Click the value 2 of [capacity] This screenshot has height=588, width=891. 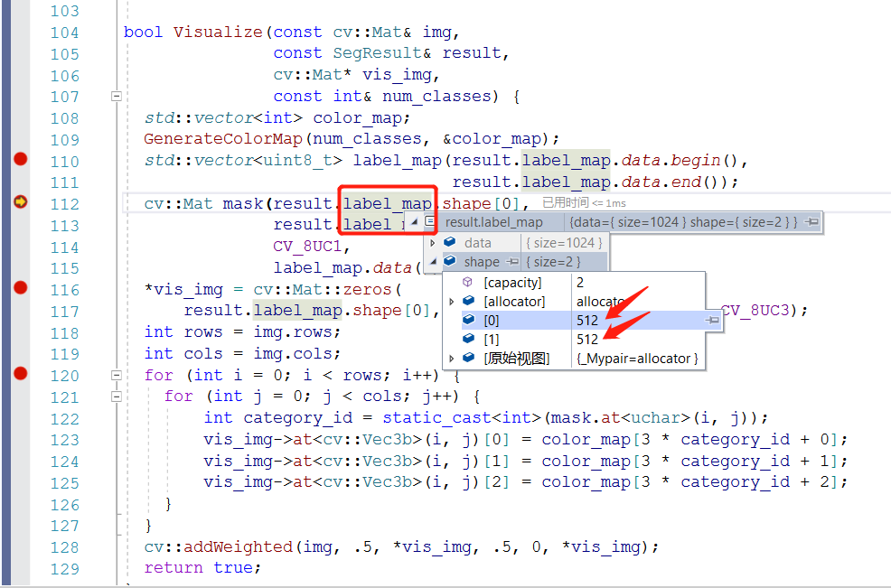click(x=579, y=283)
